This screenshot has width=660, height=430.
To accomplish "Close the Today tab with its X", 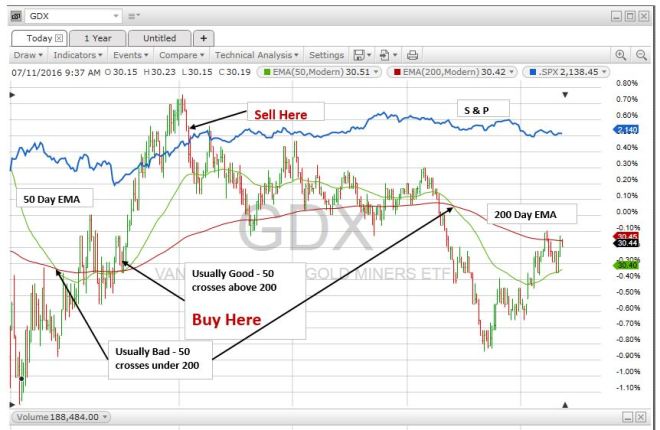I will click(x=59, y=38).
